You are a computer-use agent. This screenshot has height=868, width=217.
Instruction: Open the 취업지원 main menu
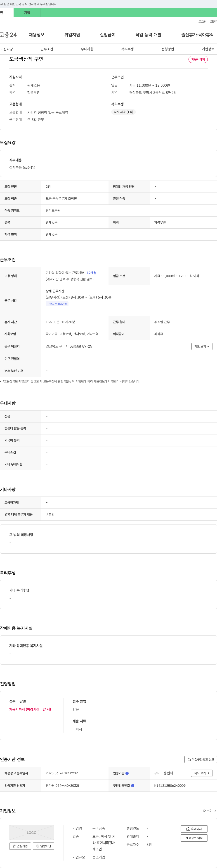pos(72,35)
